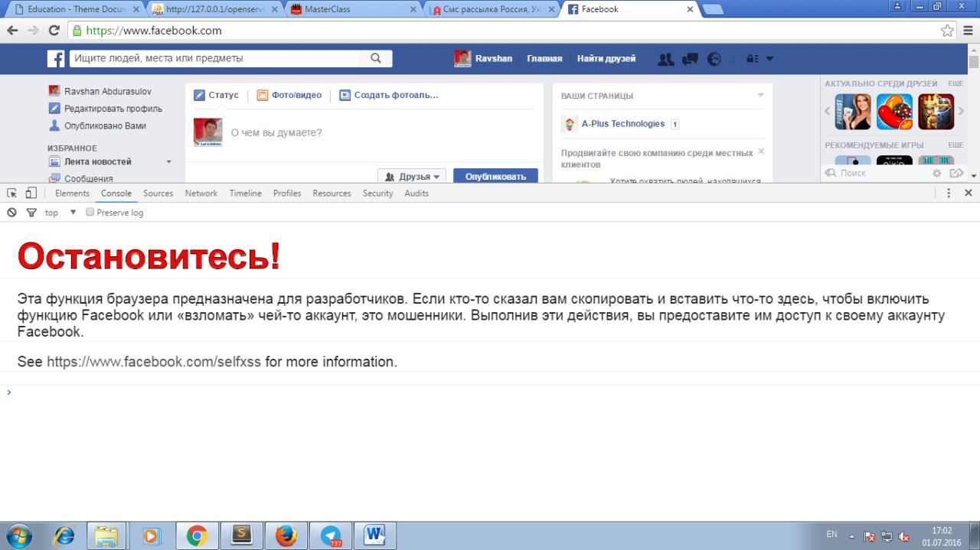Image resolution: width=980 pixels, height=550 pixels.
Task: Open friend requests icon in Facebook header
Action: (x=666, y=59)
